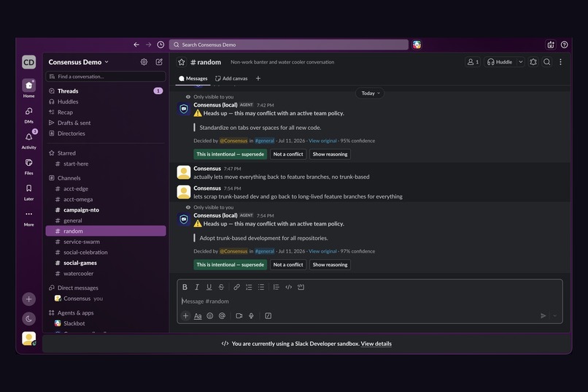Record a video clip
588x392 pixels.
239,316
